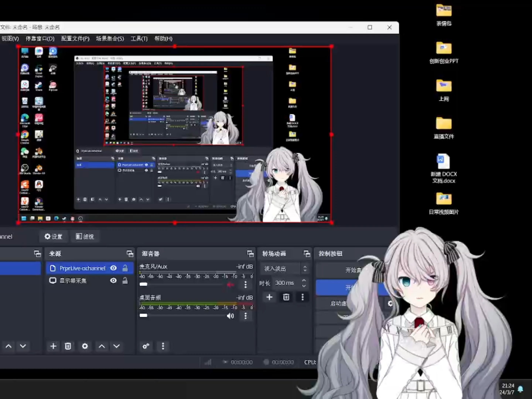Screen dimensions: 532x399
Task: Unmute the 麦克风/Aux microphone channel
Action: click(x=230, y=285)
